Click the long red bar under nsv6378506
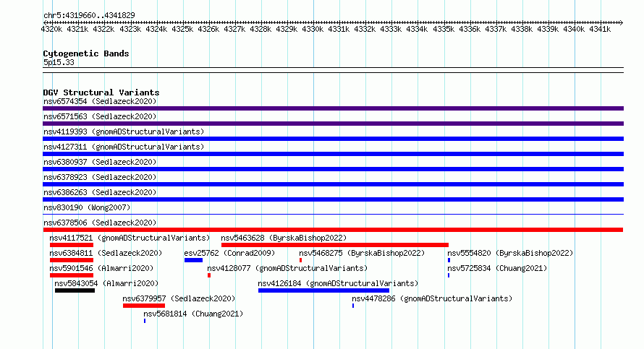644x349 pixels. pos(333,230)
